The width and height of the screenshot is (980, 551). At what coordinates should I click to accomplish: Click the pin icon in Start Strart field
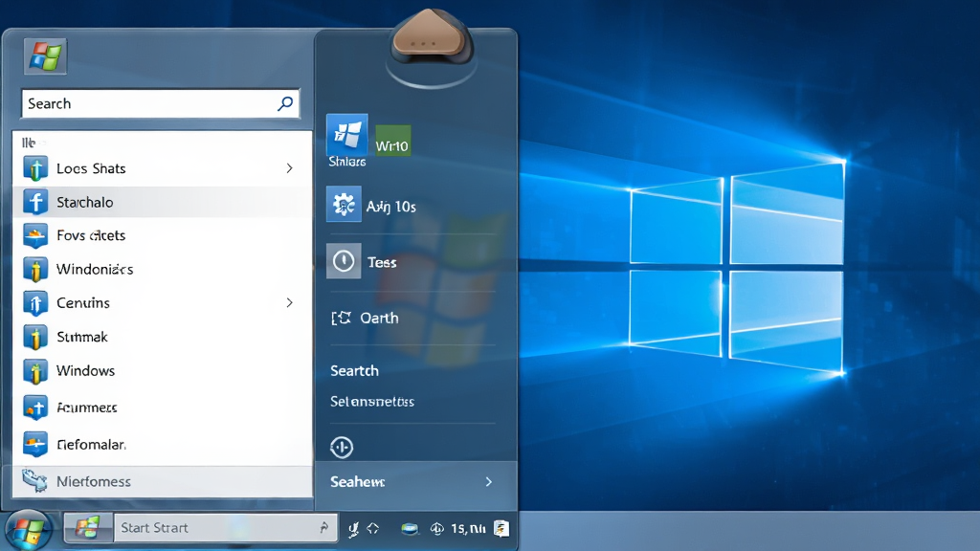(x=323, y=527)
